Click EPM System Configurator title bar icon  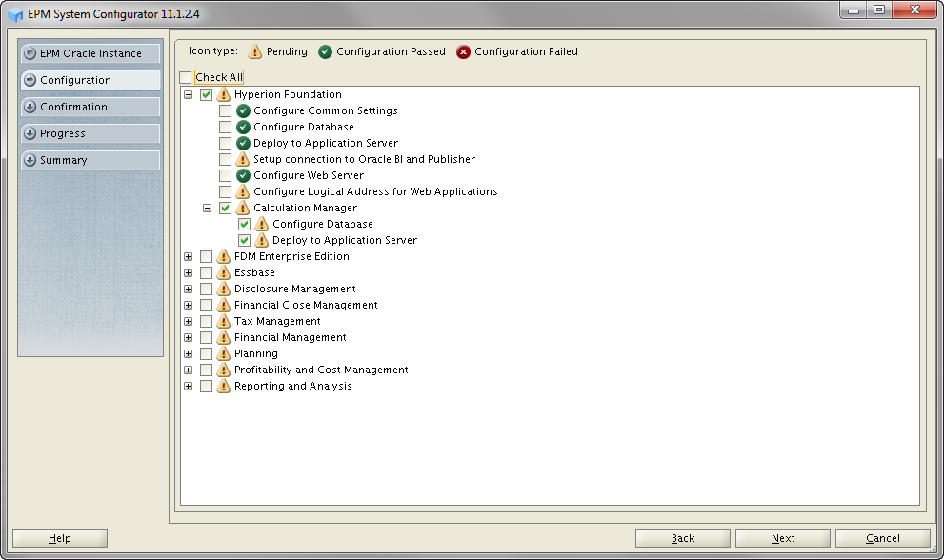point(15,14)
